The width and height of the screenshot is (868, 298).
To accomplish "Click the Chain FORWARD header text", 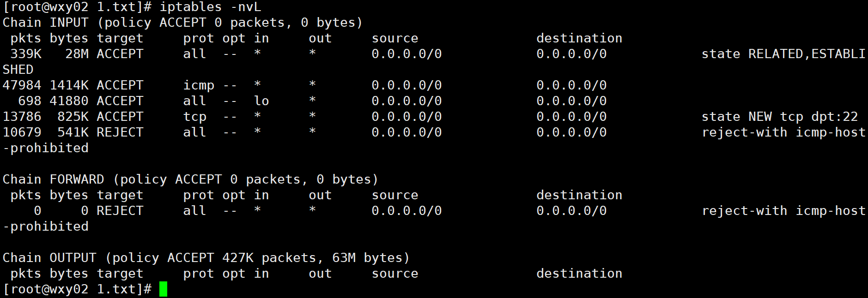I will point(53,179).
